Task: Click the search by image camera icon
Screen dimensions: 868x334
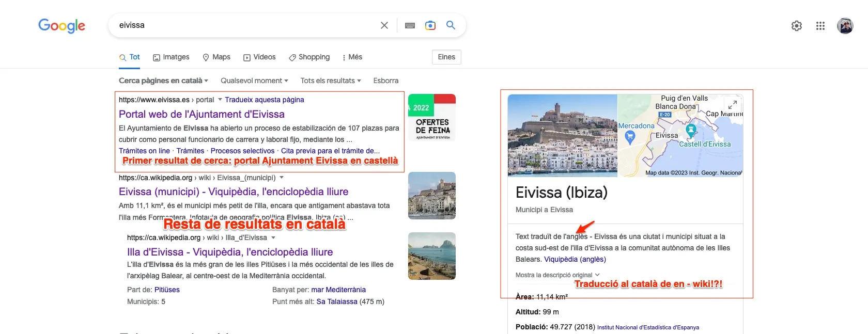Action: pyautogui.click(x=430, y=25)
